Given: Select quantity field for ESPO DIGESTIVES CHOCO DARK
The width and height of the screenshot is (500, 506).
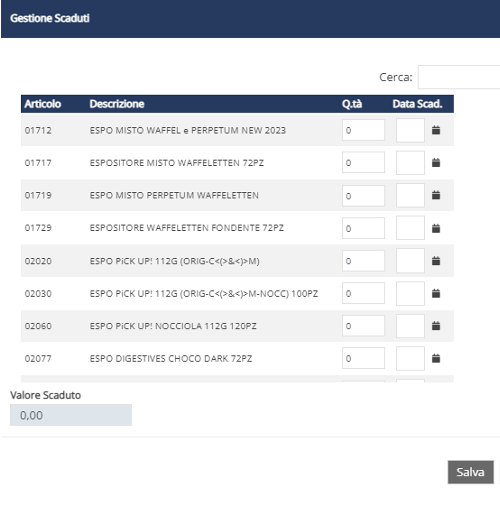Looking at the screenshot, I should tap(363, 358).
